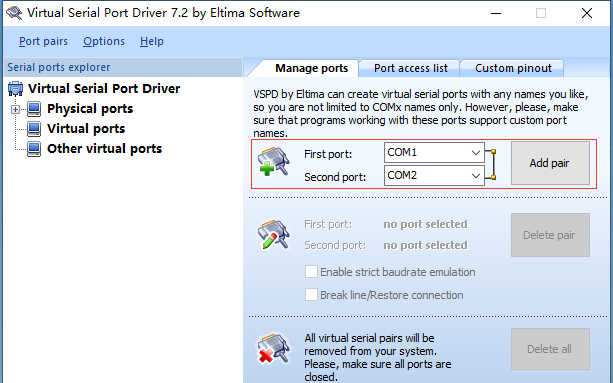Expand the Physical ports tree node
Image resolution: width=613 pixels, height=383 pixels.
coord(15,109)
